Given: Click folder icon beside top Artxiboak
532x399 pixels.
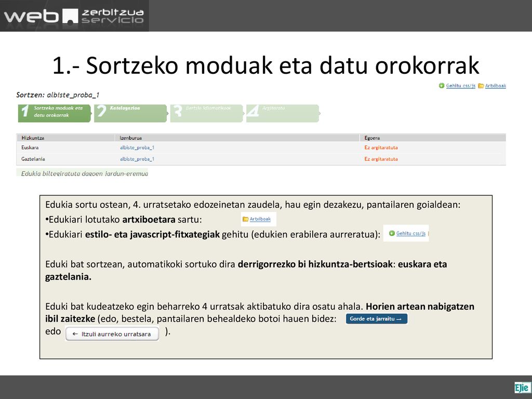Looking at the screenshot, I should 481,86.
